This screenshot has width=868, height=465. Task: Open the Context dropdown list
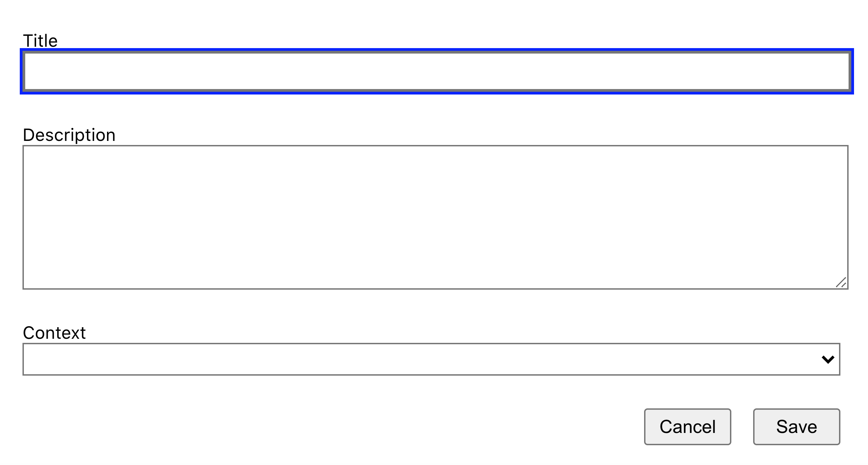[x=431, y=359]
